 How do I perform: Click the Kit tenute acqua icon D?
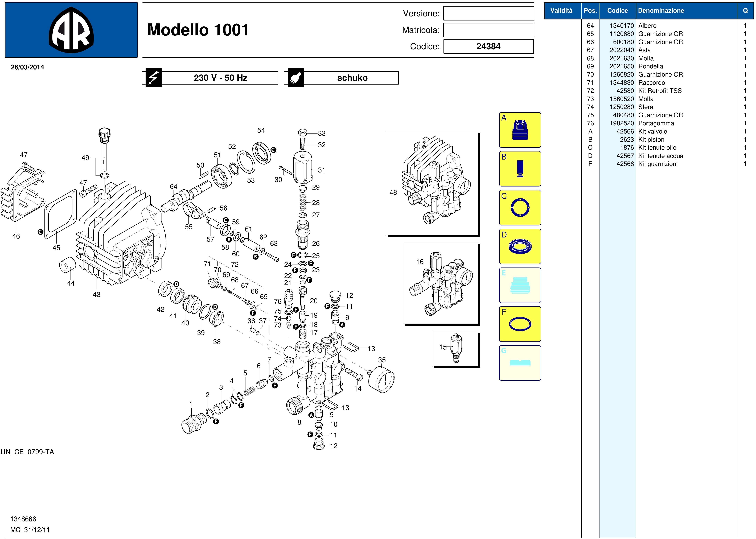click(x=520, y=246)
